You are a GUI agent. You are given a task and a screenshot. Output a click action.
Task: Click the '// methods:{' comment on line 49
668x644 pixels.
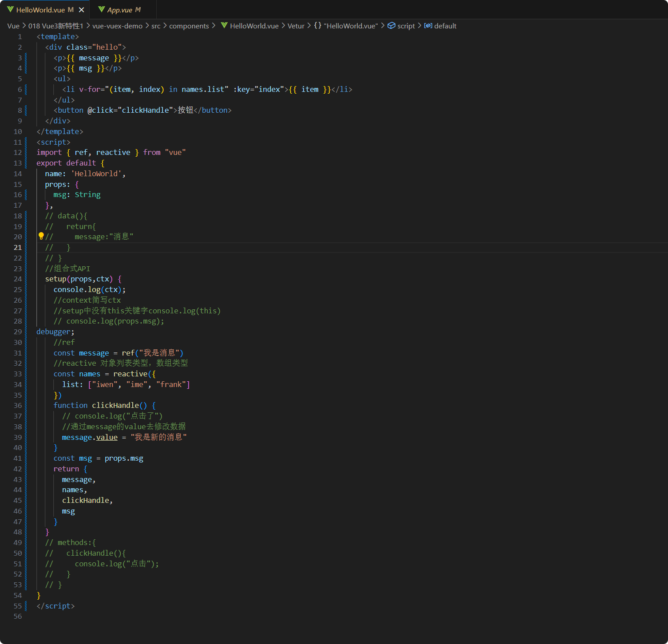tap(70, 543)
